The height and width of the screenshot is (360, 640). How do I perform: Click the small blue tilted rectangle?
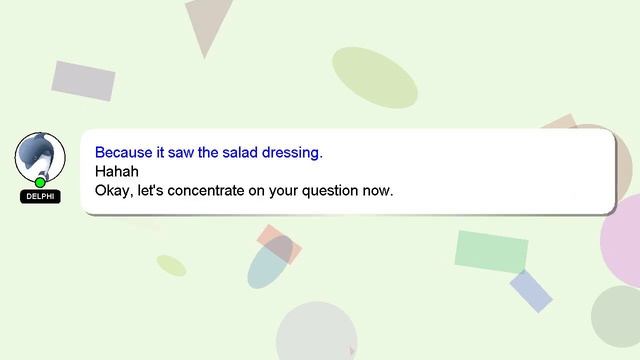[531, 291]
